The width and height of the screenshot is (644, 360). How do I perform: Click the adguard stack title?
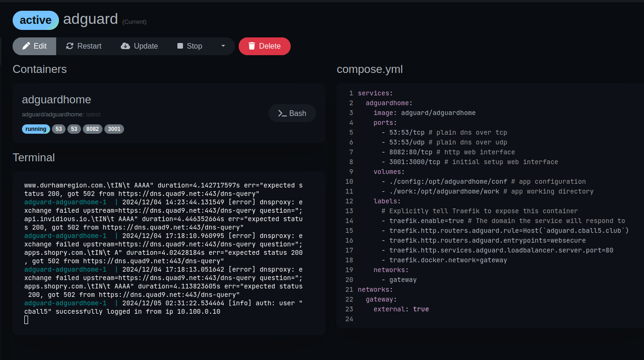point(90,19)
